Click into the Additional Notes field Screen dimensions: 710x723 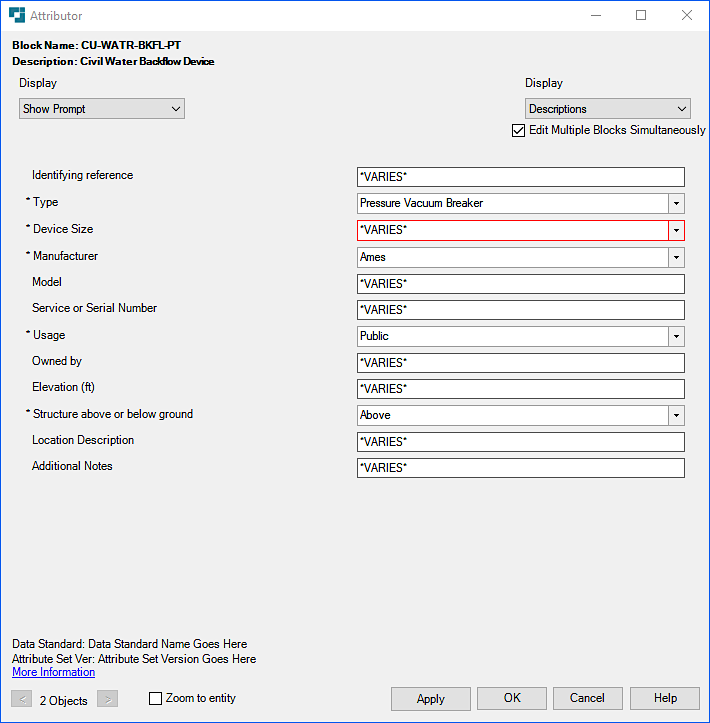520,468
